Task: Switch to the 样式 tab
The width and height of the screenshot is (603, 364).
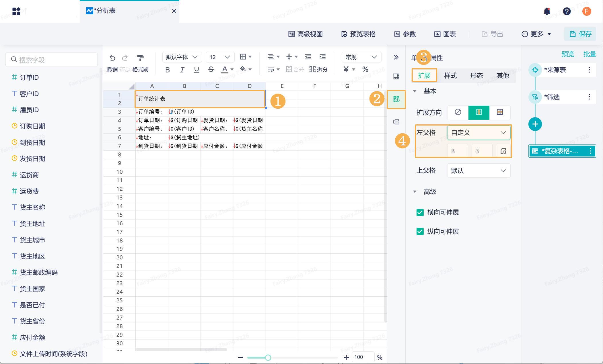Action: (x=450, y=75)
